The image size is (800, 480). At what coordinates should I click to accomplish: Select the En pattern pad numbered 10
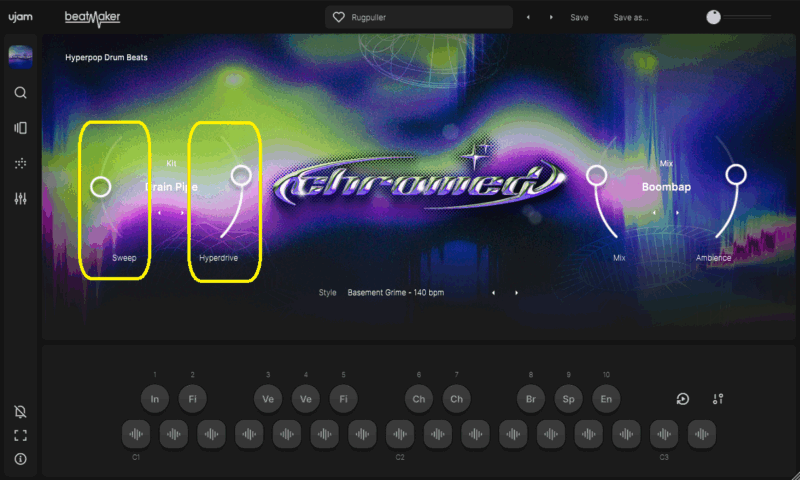(606, 399)
